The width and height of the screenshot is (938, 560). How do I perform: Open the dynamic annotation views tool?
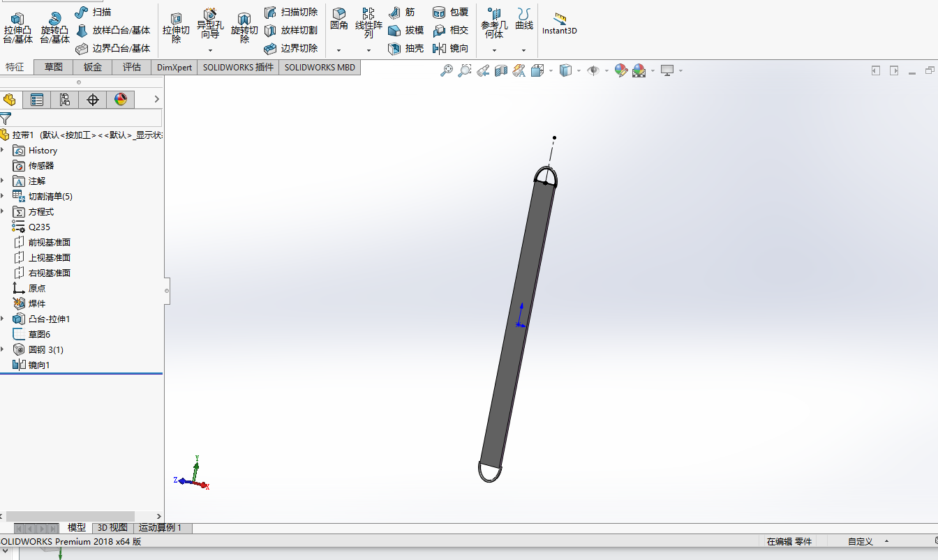(518, 70)
